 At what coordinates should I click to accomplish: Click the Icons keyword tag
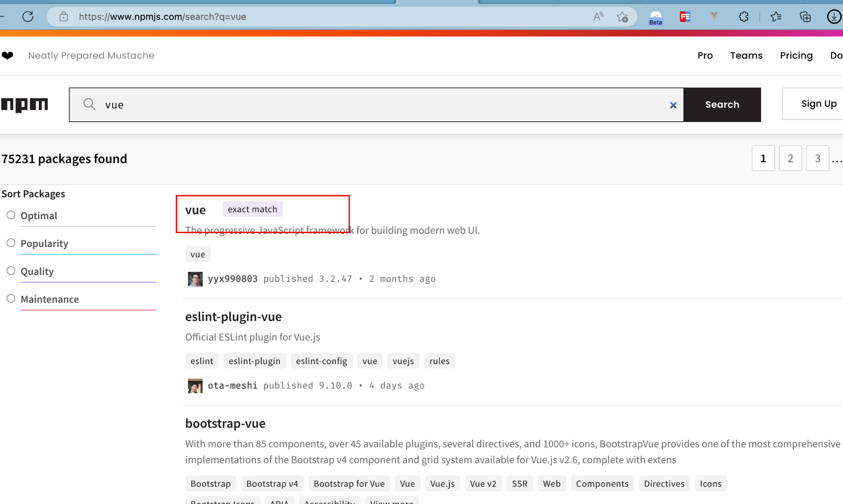(711, 484)
